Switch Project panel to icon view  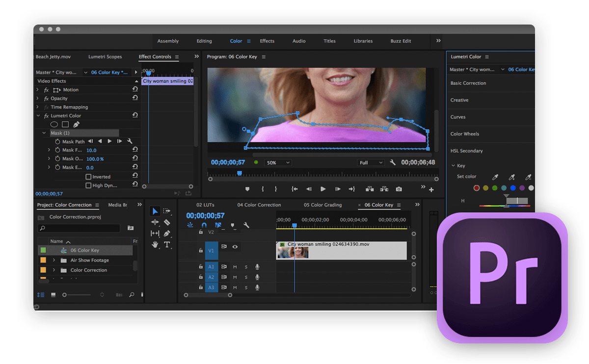(x=53, y=295)
